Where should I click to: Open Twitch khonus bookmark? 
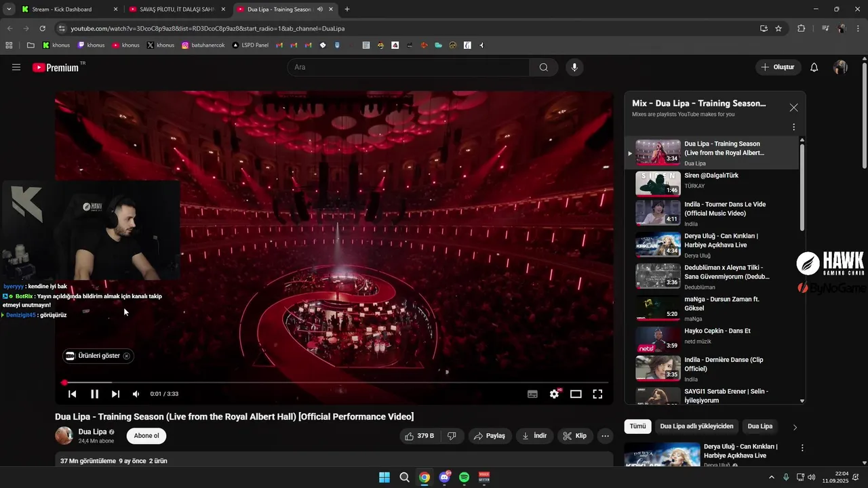(92, 45)
